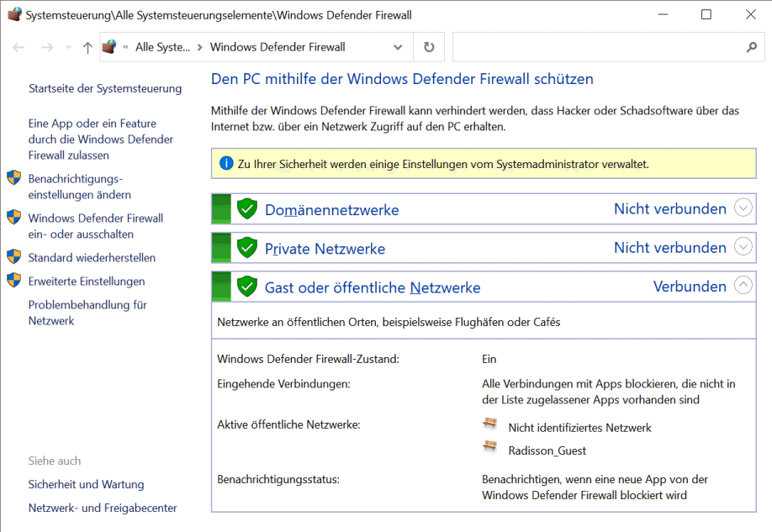Focus the Control Panel search field
This screenshot has width=772, height=532.
coord(609,47)
